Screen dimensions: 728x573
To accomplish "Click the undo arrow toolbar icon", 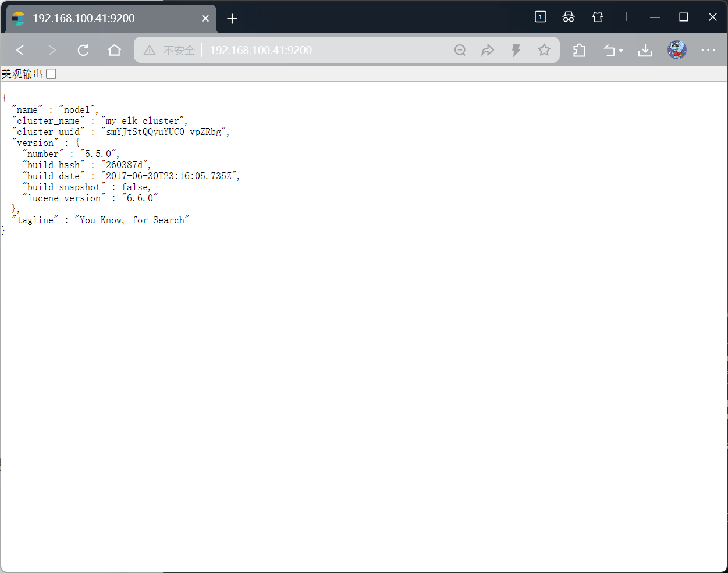I will coord(609,51).
